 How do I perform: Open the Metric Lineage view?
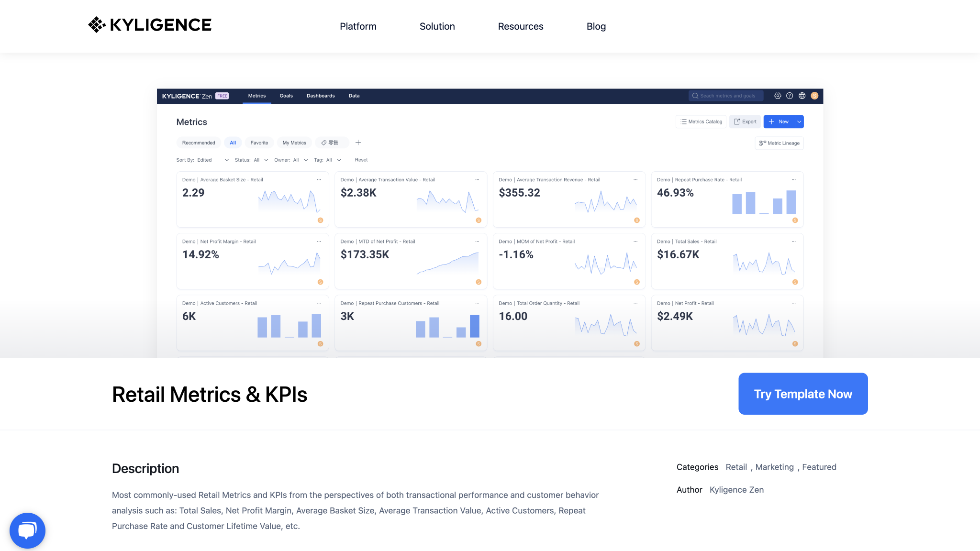(779, 143)
